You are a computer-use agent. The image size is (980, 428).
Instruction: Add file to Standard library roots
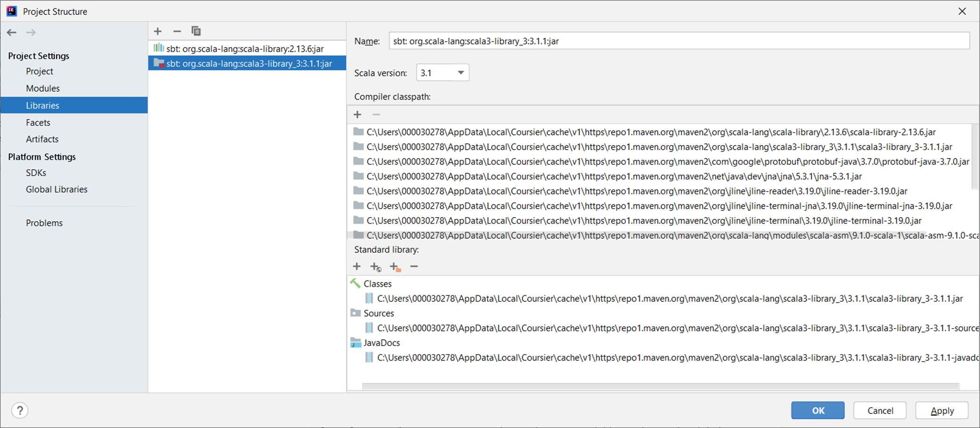357,266
